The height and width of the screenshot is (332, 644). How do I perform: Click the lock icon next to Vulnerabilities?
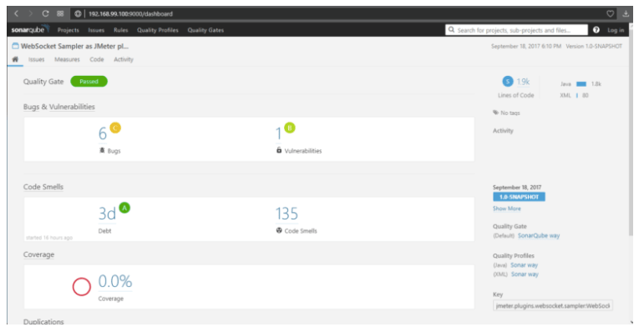[x=279, y=150]
